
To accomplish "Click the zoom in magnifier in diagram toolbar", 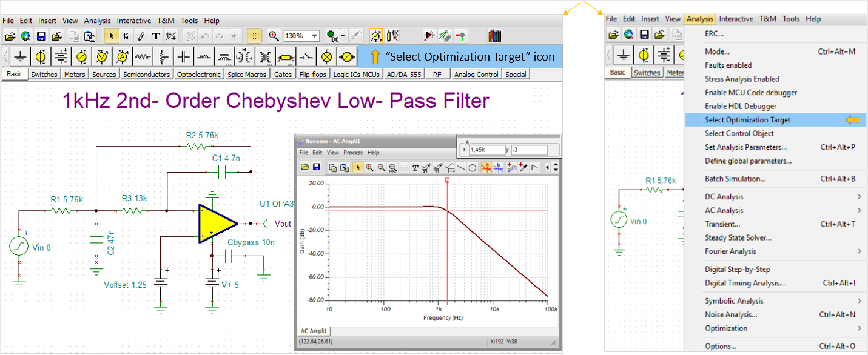I will 369,168.
